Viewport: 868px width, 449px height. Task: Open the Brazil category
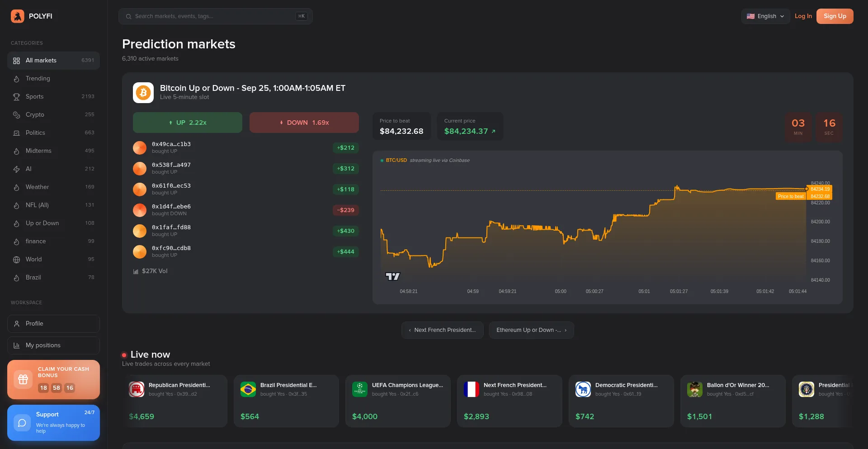pos(53,278)
